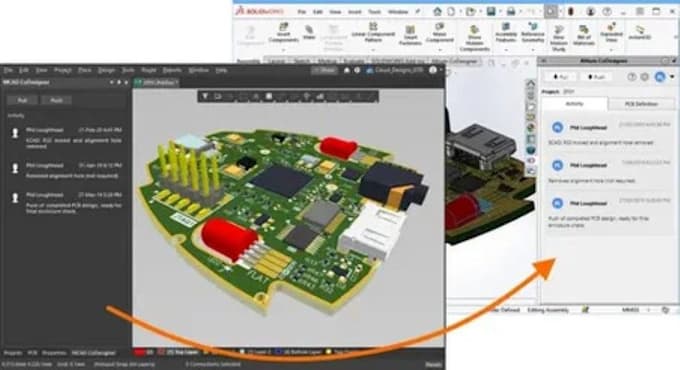
Task: Open user dropdown arrow in SolidWorks CoDesigner panel
Action: pos(672,77)
